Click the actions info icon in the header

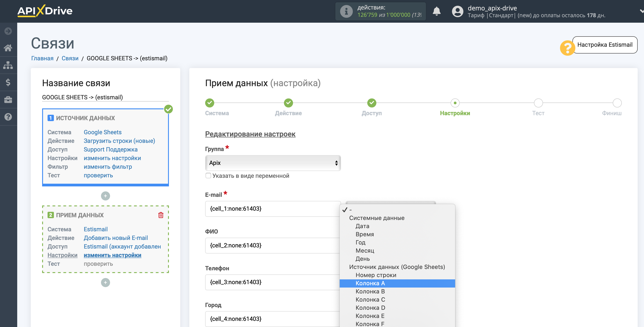[346, 11]
